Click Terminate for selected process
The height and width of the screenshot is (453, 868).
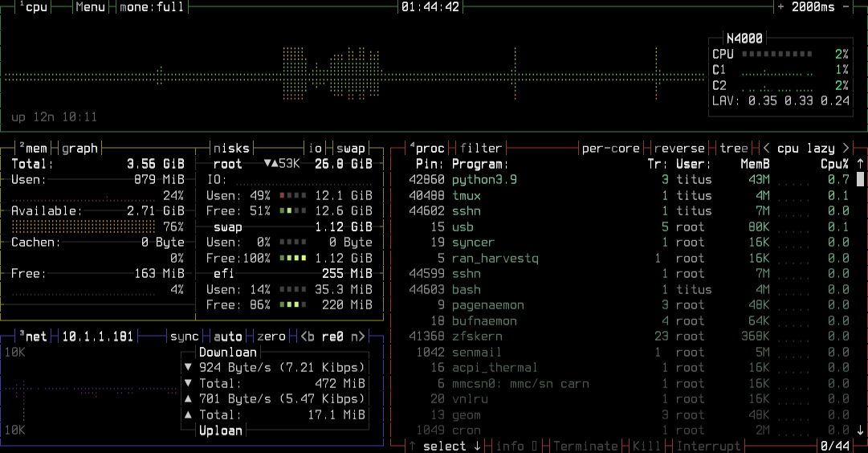click(586, 446)
